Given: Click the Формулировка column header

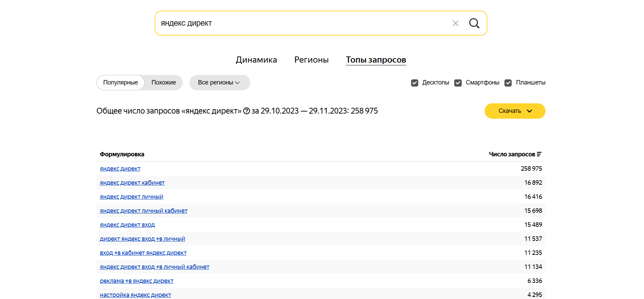Looking at the screenshot, I should click(122, 154).
